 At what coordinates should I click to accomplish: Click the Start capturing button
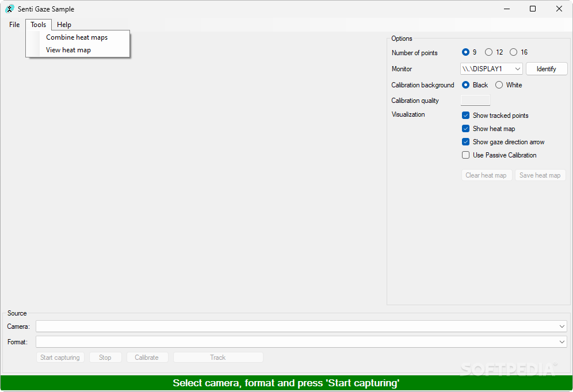tap(60, 358)
